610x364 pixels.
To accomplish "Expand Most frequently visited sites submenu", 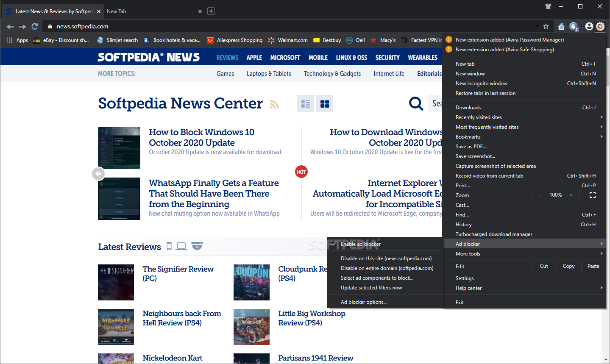I will click(x=524, y=127).
